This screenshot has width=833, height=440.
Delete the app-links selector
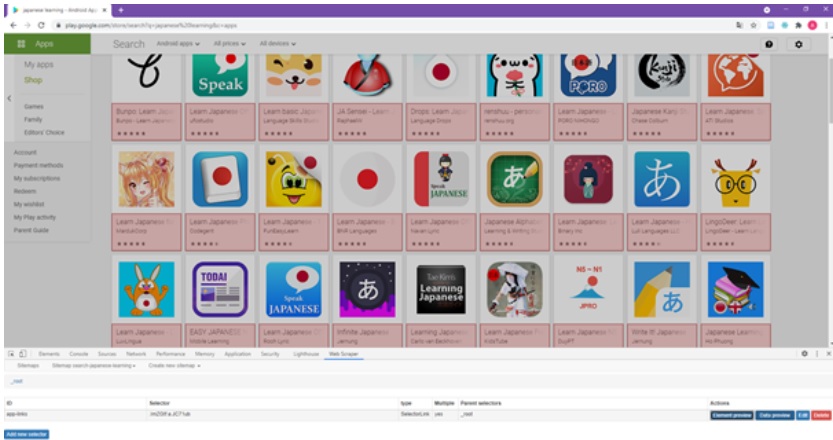(821, 414)
